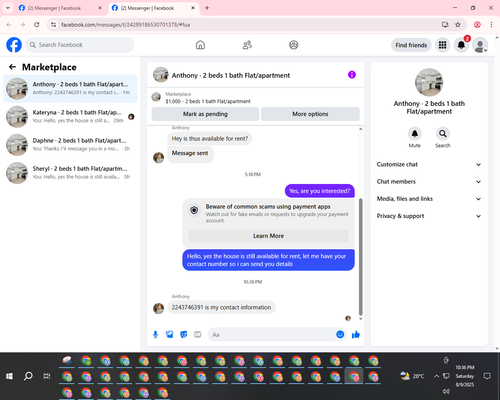Open Chrome three-dot menu
Screen dimensions: 500x400
point(491,24)
